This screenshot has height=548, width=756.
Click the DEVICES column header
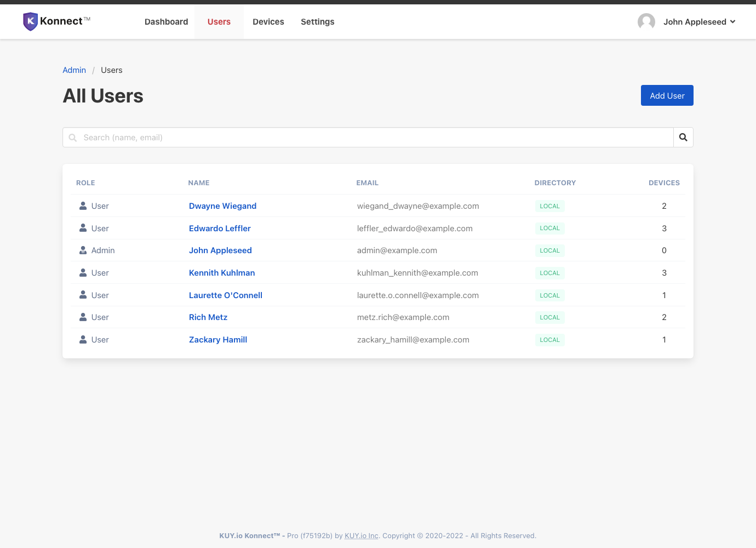tap(664, 183)
